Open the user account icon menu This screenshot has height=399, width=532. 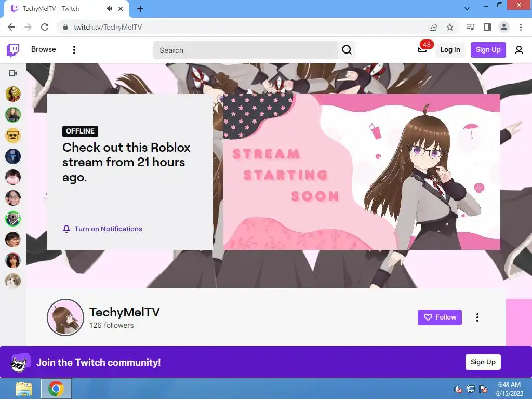point(519,50)
